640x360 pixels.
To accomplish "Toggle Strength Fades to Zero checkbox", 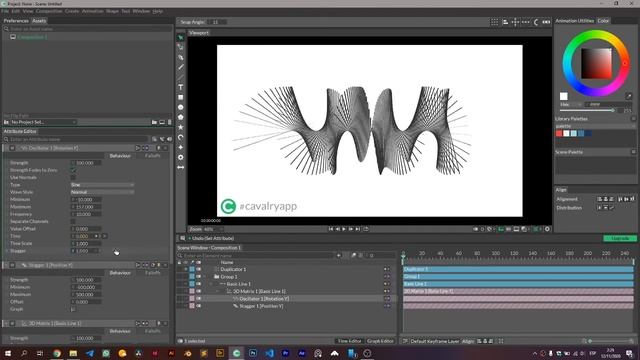I will pos(73,170).
